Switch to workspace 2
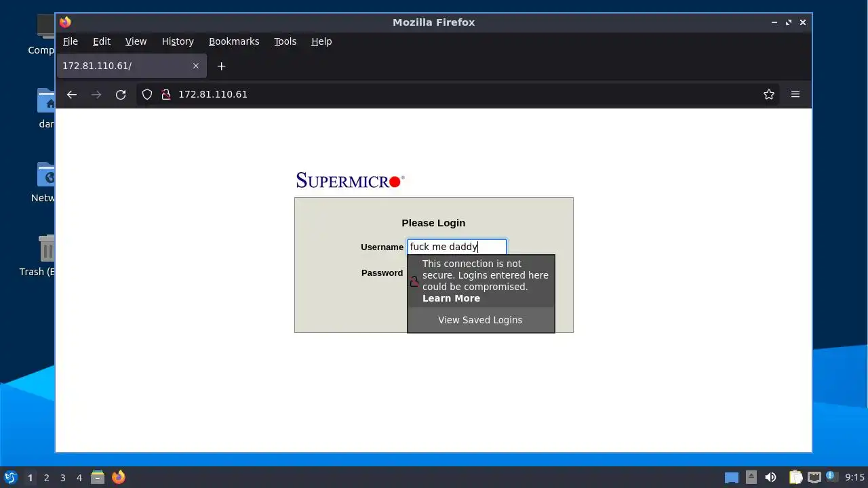Viewport: 868px width, 488px height. tap(46, 478)
